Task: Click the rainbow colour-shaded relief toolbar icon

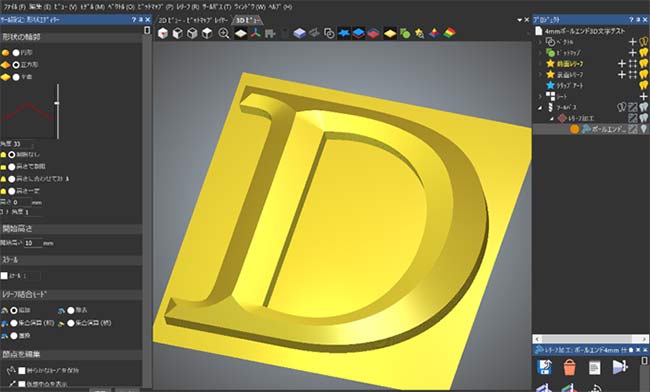Action: pos(449,33)
